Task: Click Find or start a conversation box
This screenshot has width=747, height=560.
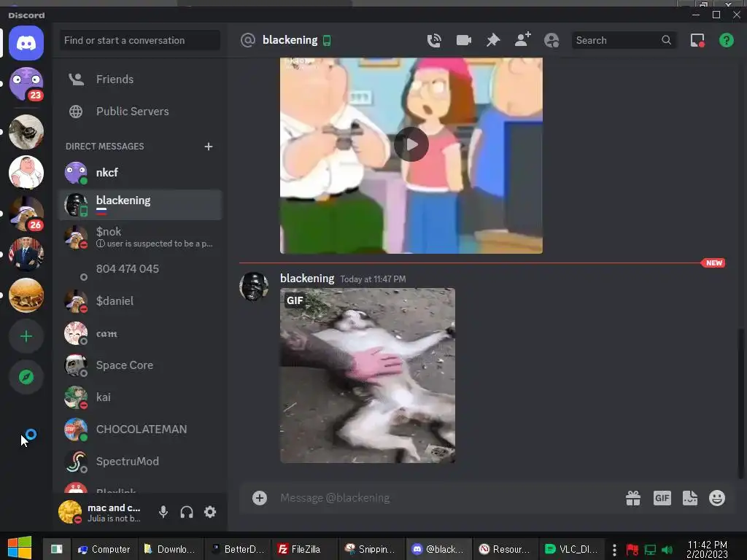Action: 139,41
